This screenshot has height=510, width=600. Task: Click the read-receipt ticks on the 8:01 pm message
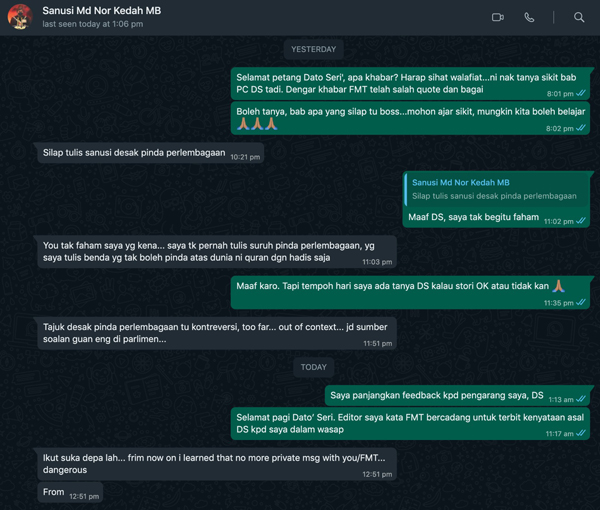(x=581, y=93)
